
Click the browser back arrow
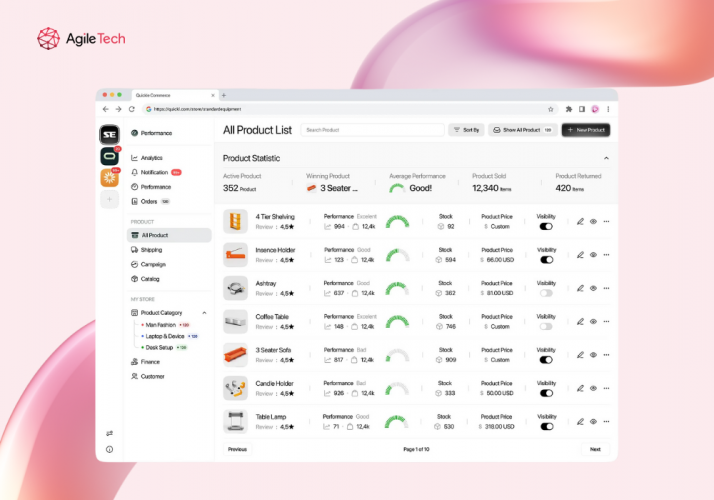coord(106,109)
